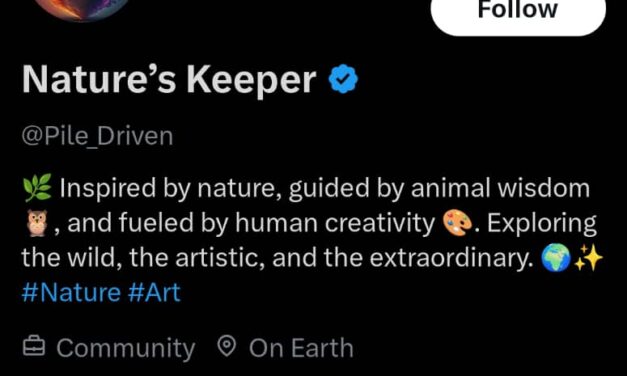627x376 pixels.
Task: Click the briefcase category icon
Action: [33, 347]
